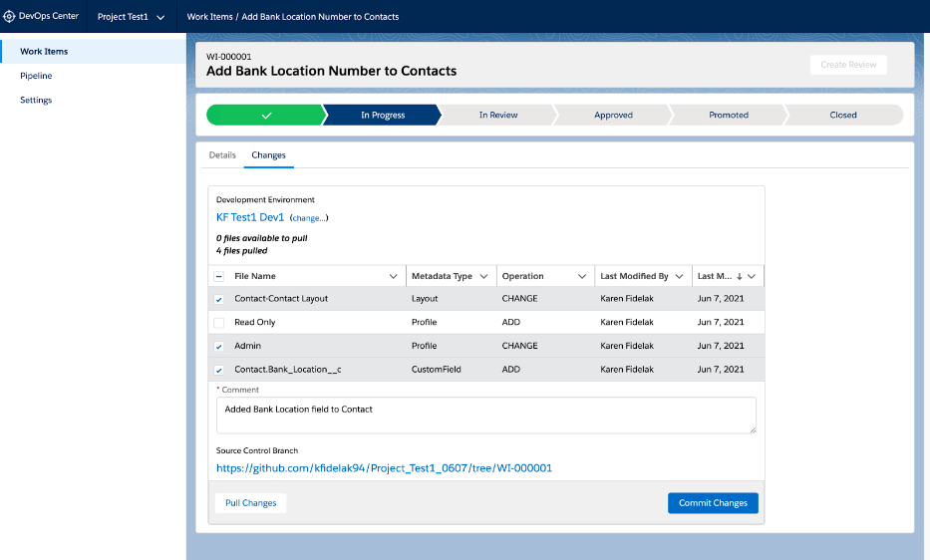930x560 pixels.
Task: Toggle the select-all files header checkbox
Action: 219,276
